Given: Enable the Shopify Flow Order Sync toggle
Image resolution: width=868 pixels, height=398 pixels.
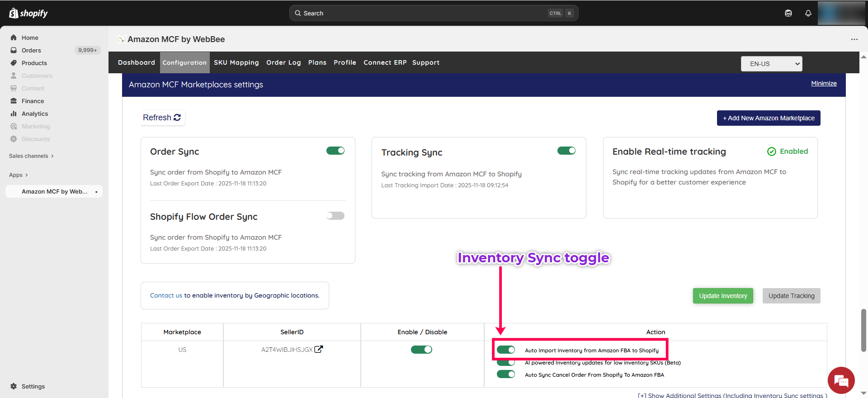Looking at the screenshot, I should coord(335,216).
